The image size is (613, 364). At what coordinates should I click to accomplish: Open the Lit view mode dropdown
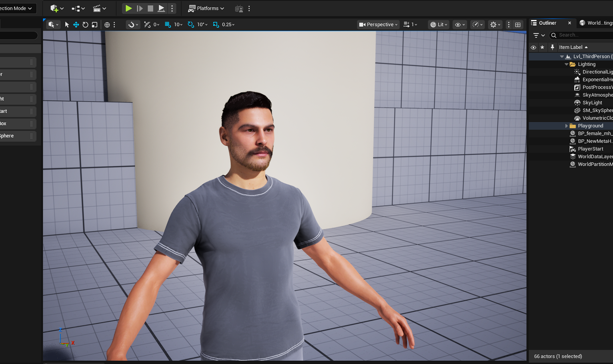point(439,24)
